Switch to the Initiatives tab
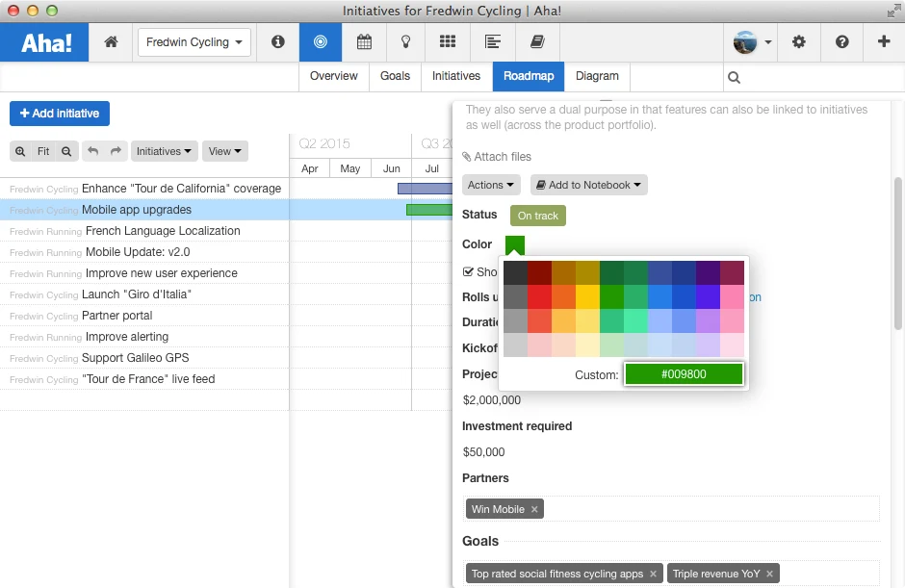 [x=456, y=76]
